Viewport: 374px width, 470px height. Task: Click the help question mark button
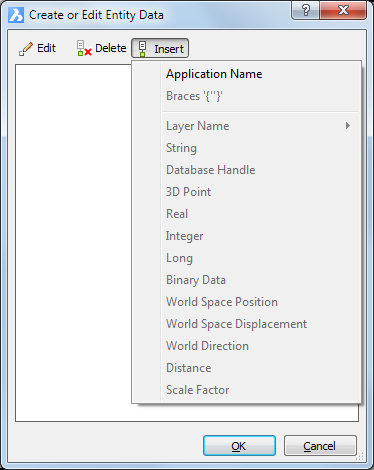click(x=305, y=10)
